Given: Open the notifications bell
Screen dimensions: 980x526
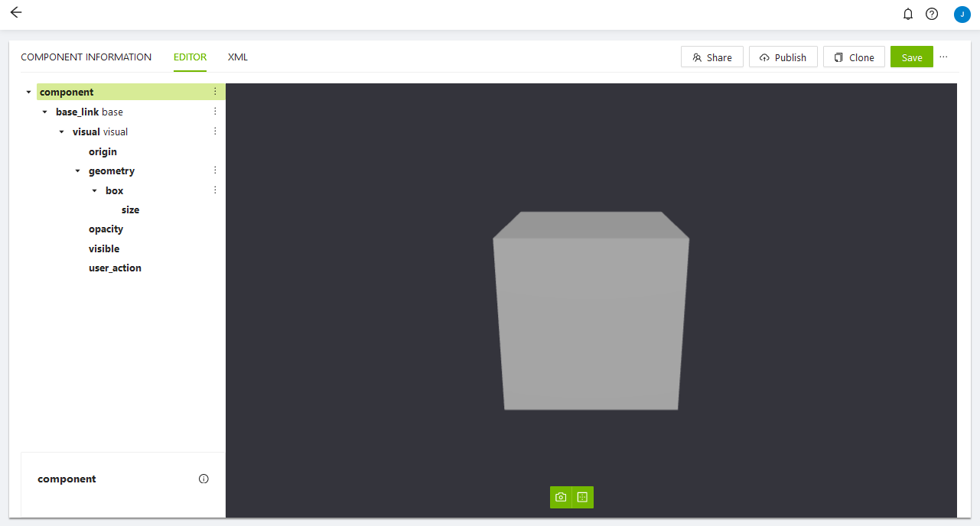Looking at the screenshot, I should tap(908, 14).
